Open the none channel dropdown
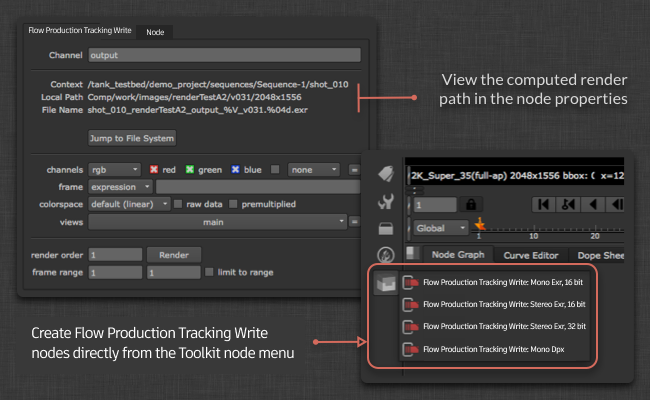This screenshot has height=400, width=650. pyautogui.click(x=314, y=170)
